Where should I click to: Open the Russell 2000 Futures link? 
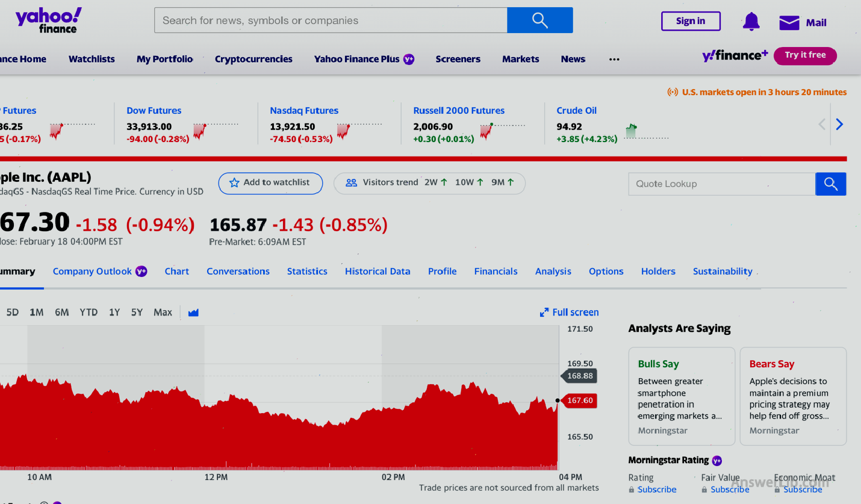click(x=459, y=111)
